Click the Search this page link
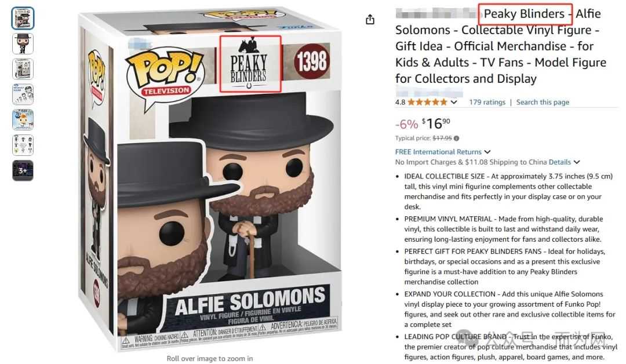This screenshot has height=364, width=626. coord(543,102)
